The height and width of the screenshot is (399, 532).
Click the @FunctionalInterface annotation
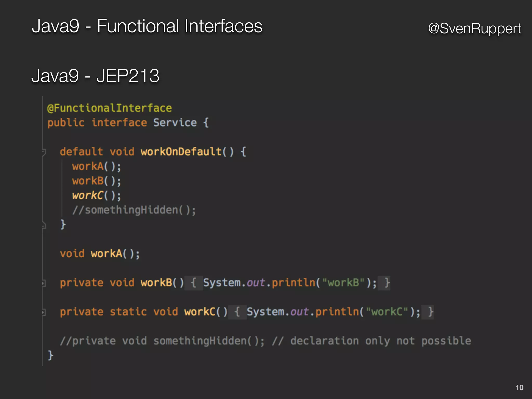point(109,108)
